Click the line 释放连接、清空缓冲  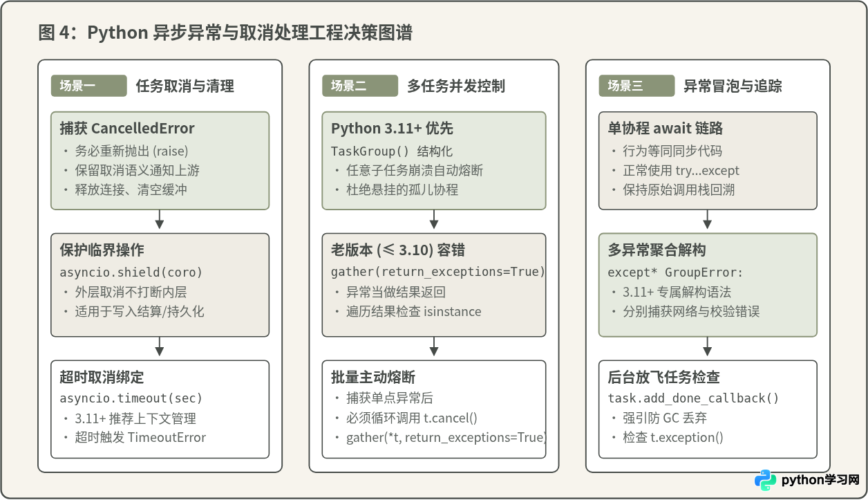131,189
